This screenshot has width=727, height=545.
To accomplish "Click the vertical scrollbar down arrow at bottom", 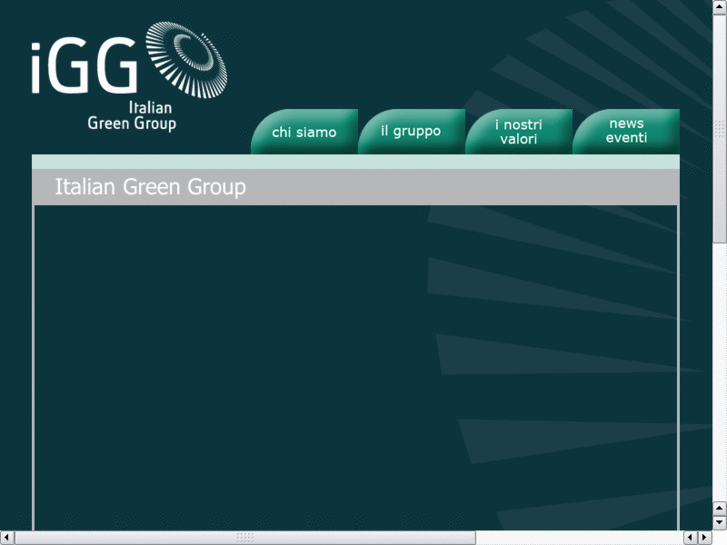I will [720, 522].
